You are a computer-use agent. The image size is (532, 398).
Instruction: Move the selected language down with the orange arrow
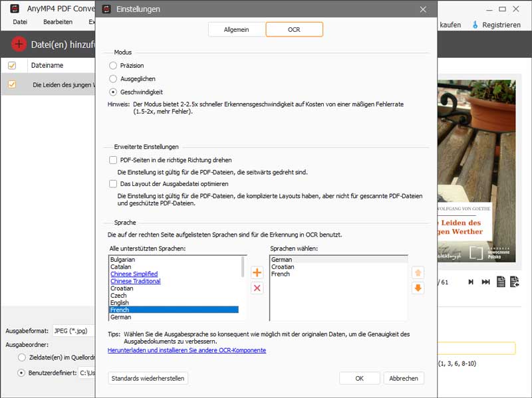coord(418,288)
